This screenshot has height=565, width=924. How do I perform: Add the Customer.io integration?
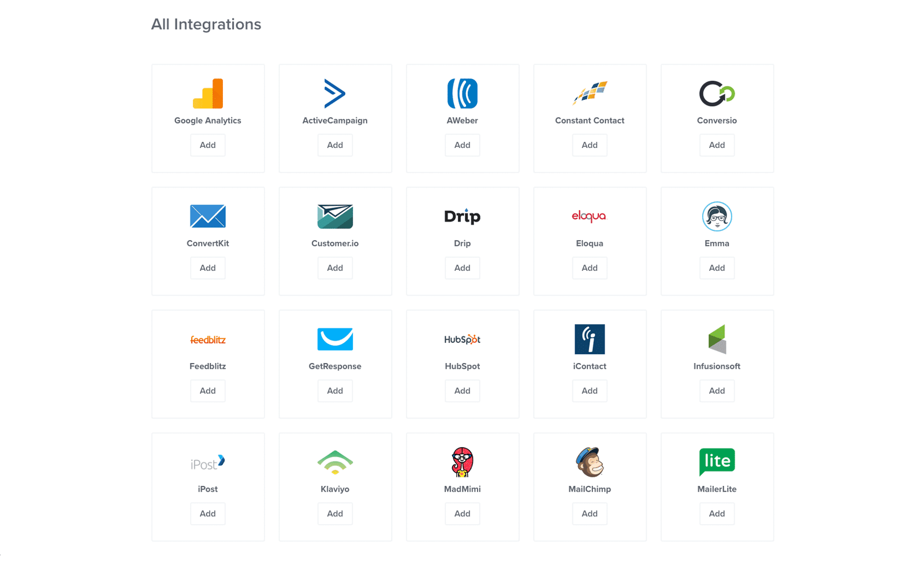(x=335, y=268)
